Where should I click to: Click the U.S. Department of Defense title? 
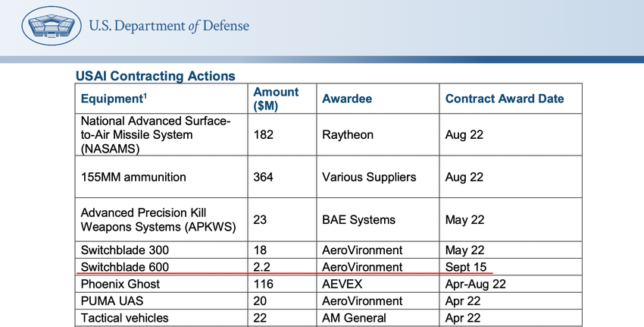pos(169,27)
